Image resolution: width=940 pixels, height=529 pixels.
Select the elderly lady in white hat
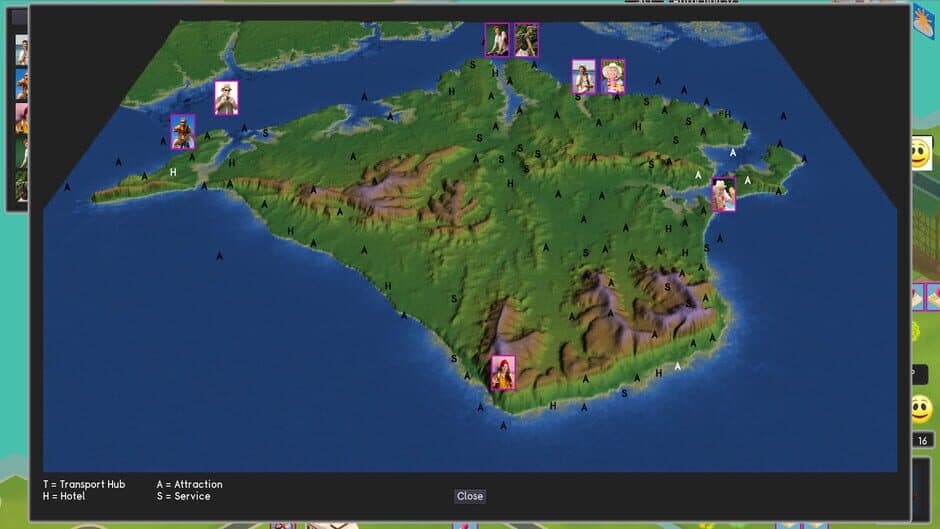point(613,76)
